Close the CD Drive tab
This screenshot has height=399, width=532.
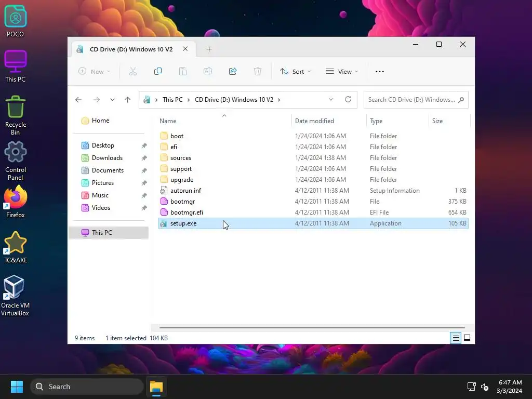(185, 49)
